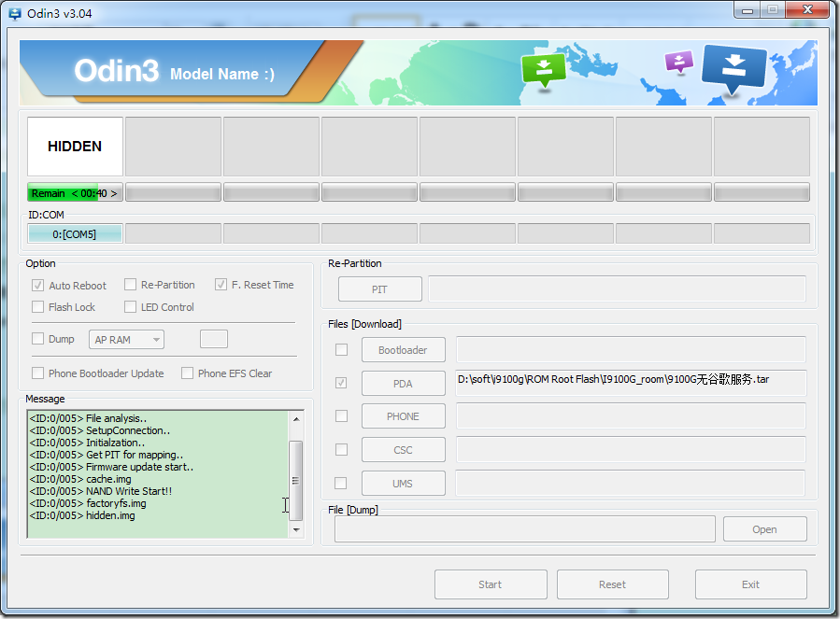Click the 'SetupConnection..' log line

coord(100,430)
